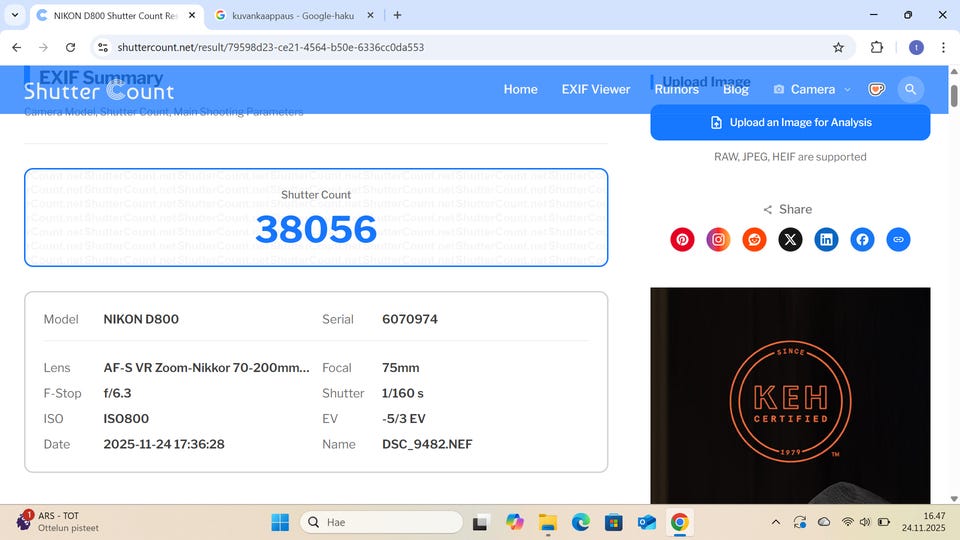
Task: Select file name DSC_9482.NEF
Action: [x=427, y=444]
